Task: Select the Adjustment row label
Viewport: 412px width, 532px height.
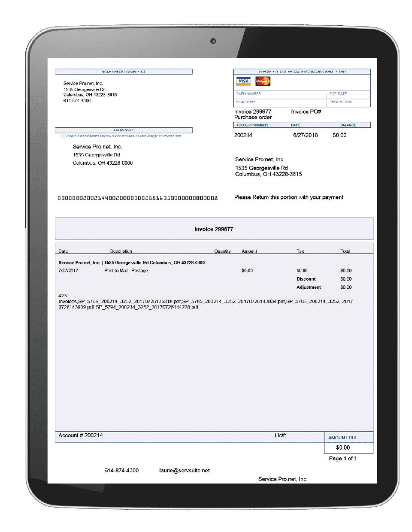Action: point(309,287)
